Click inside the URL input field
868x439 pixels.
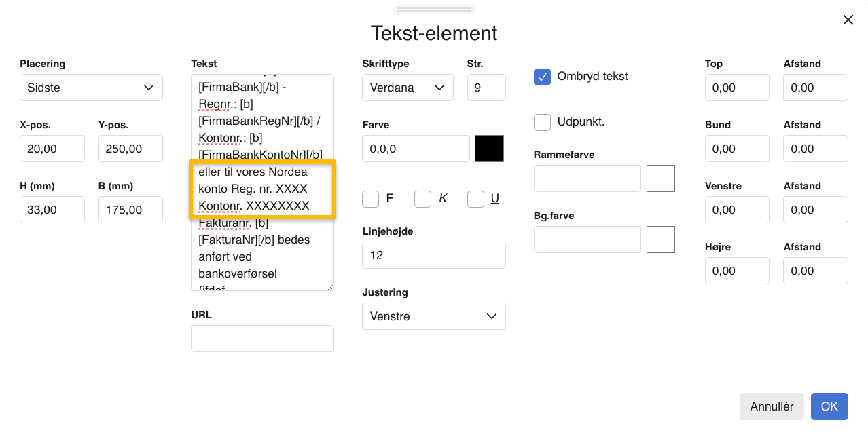coord(262,338)
